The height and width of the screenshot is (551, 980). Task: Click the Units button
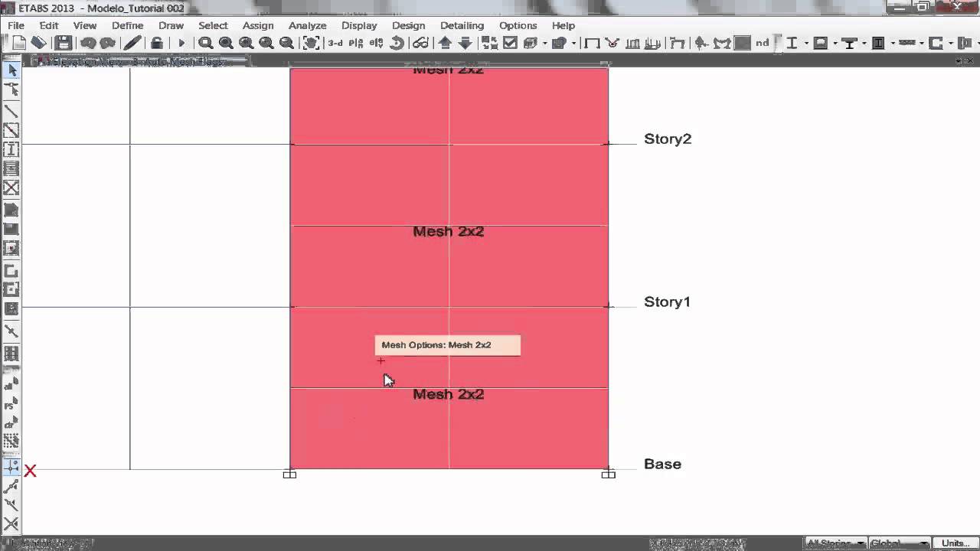pos(955,543)
